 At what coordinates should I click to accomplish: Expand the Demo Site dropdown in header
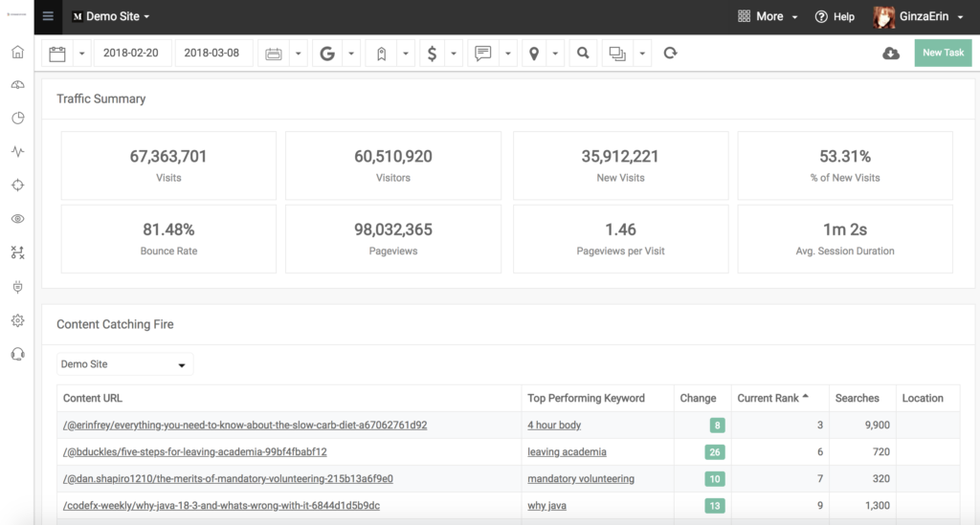[111, 17]
